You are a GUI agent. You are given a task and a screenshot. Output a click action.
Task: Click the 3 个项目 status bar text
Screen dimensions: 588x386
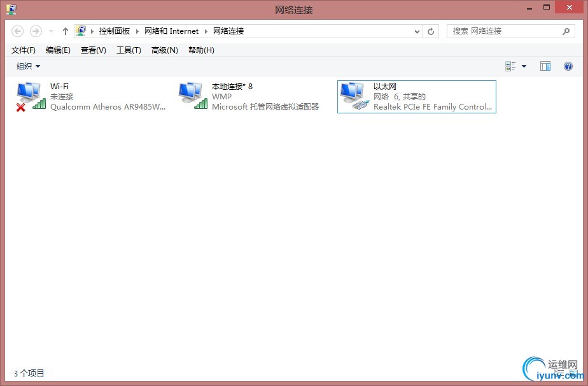click(29, 373)
